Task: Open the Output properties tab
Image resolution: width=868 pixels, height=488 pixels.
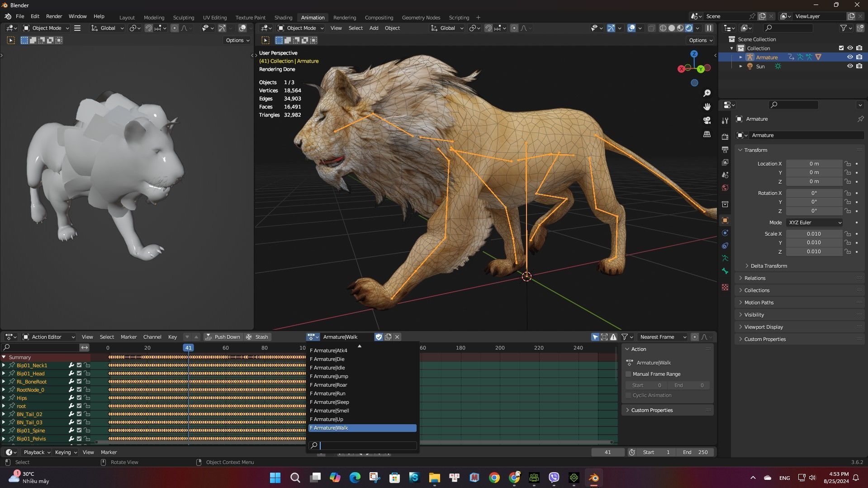Action: (x=725, y=150)
